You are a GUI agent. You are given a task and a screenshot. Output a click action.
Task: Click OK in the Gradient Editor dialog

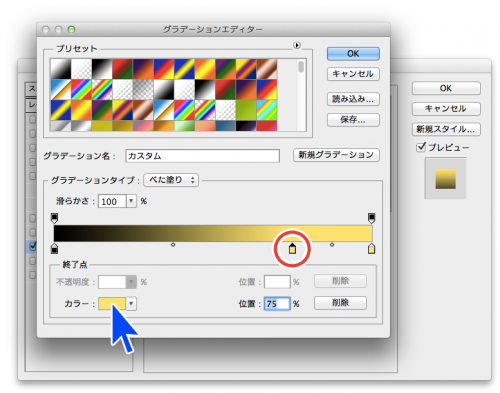click(353, 54)
